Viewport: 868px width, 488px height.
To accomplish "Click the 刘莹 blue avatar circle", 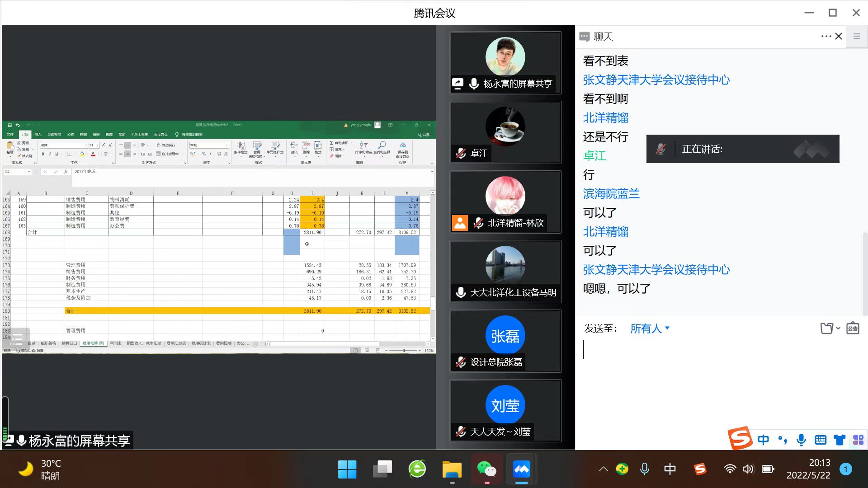I will (x=505, y=405).
